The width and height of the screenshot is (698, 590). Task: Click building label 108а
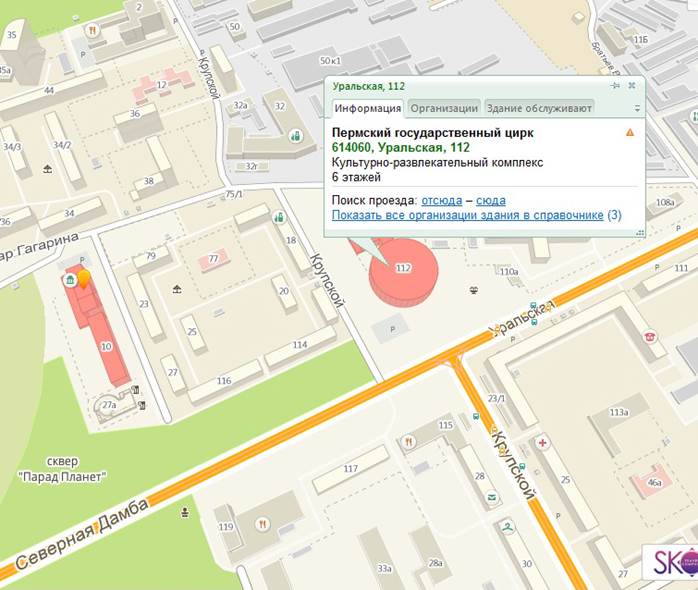point(666,203)
